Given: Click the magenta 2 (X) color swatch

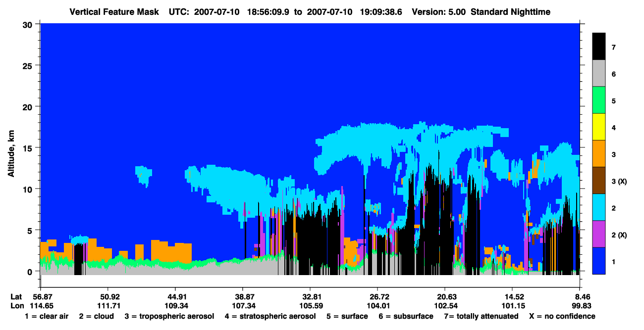Looking at the screenshot, I should 599,234.
